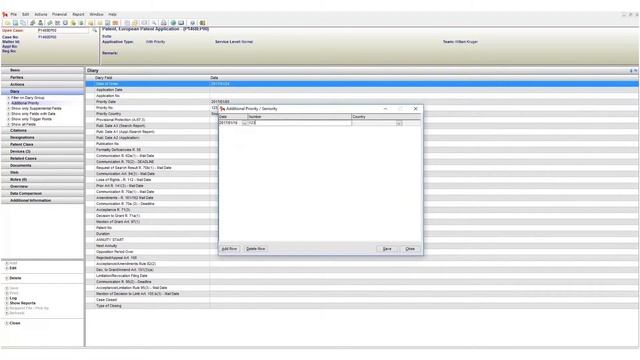Viewport: 640px width, 360px height.
Task: Click the magnifier icon in the main toolbar
Action: point(154,23)
